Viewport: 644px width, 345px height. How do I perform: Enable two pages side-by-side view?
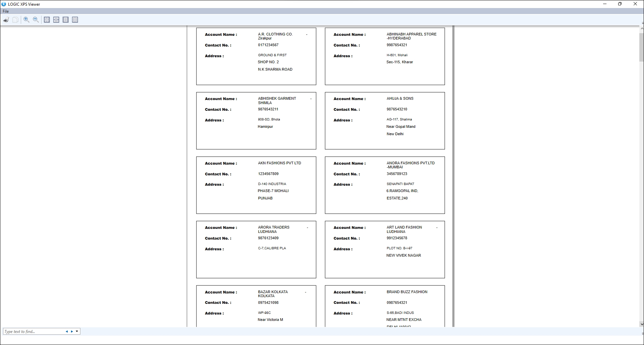click(x=75, y=20)
